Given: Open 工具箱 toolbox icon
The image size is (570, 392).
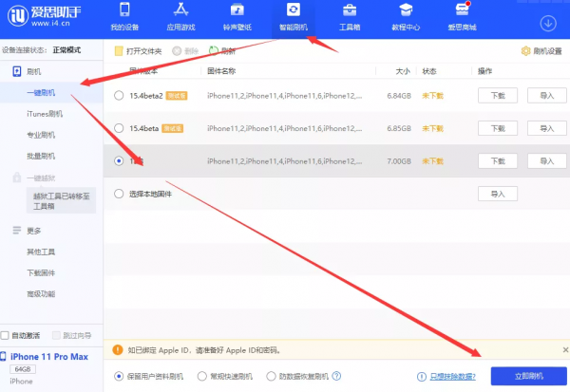Looking at the screenshot, I should pyautogui.click(x=350, y=10).
